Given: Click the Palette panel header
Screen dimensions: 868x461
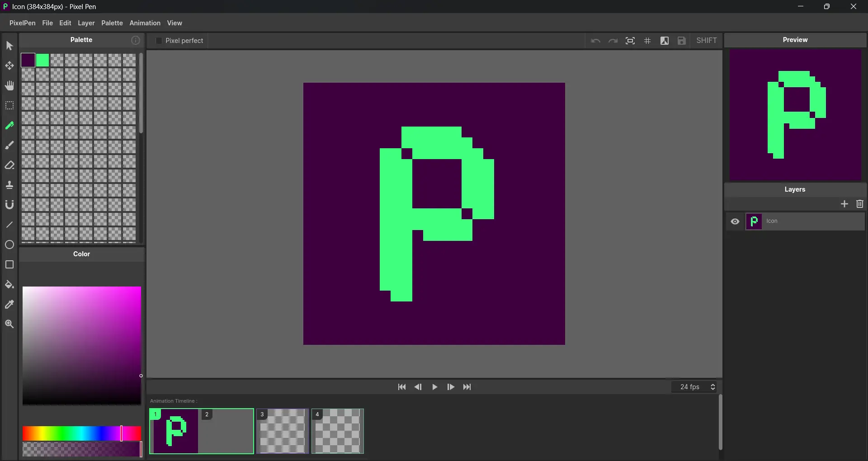Looking at the screenshot, I should (81, 40).
